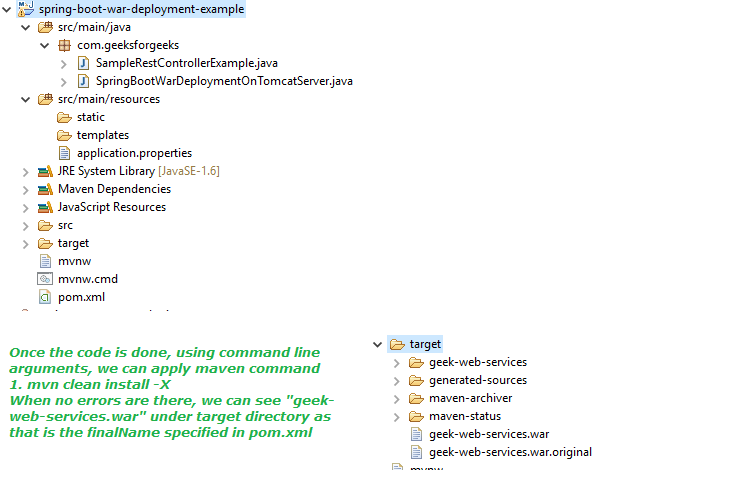
Task: Expand the JRE System Library node
Action: pos(26,172)
